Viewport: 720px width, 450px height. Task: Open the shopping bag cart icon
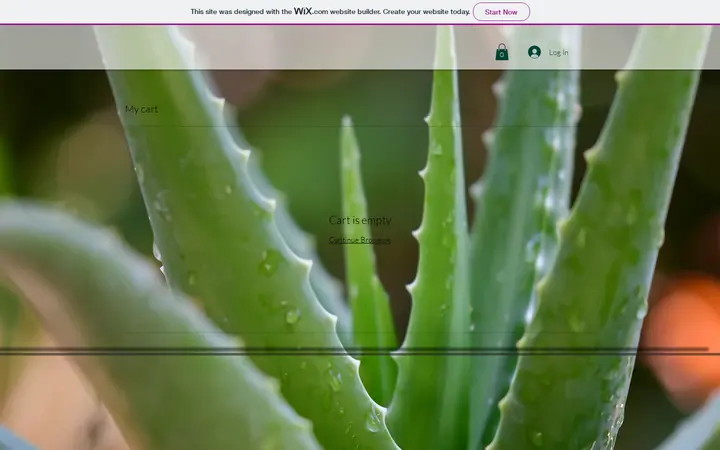(502, 52)
